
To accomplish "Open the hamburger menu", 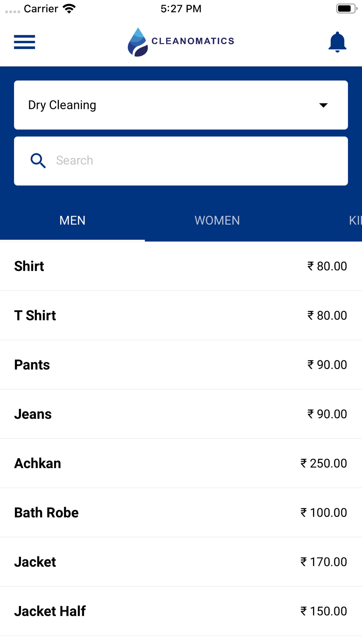I will [x=25, y=42].
